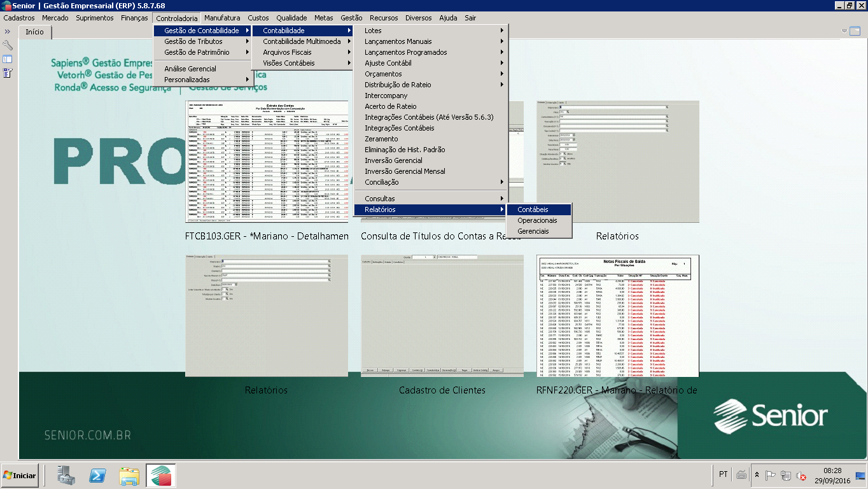868x489 pixels.
Task: Choose Inversão Gerencial Mensal item
Action: click(x=431, y=171)
